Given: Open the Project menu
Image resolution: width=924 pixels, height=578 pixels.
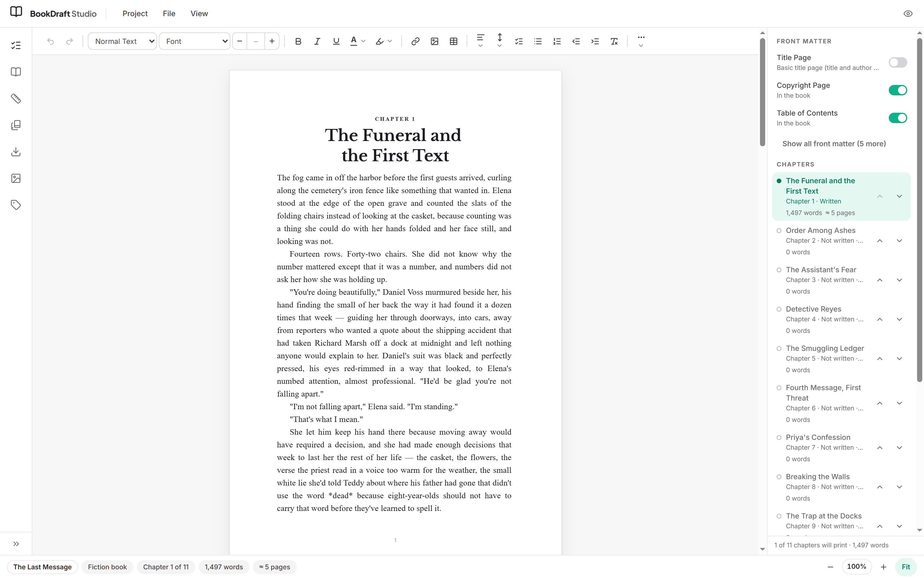Looking at the screenshot, I should click(x=135, y=14).
